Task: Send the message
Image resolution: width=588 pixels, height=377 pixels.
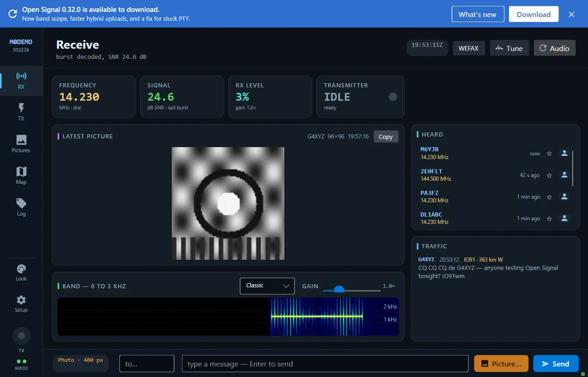Action: 556,364
